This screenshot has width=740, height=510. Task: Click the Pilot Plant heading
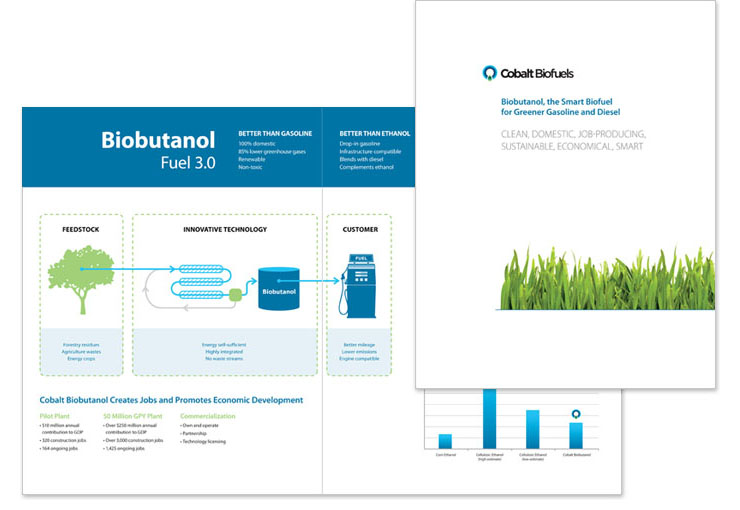pyautogui.click(x=58, y=415)
